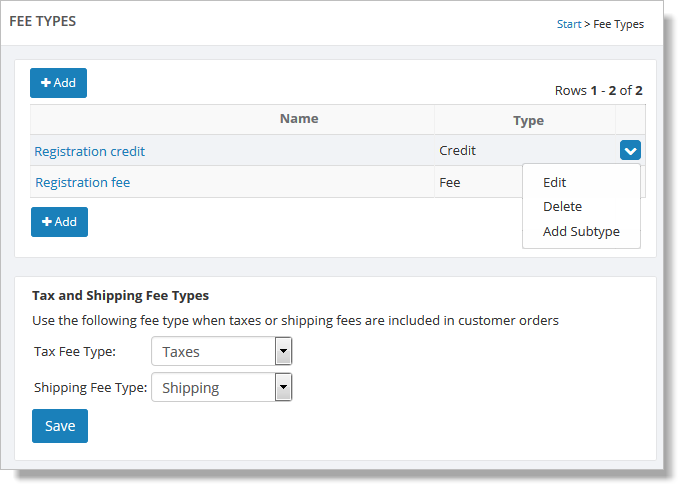Select Add Subtype in the row menu
The image size is (689, 495).
pyautogui.click(x=581, y=232)
